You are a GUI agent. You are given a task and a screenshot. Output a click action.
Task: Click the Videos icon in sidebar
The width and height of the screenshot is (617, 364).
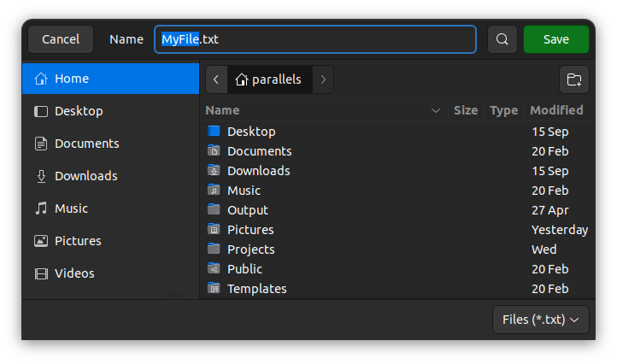click(x=41, y=273)
